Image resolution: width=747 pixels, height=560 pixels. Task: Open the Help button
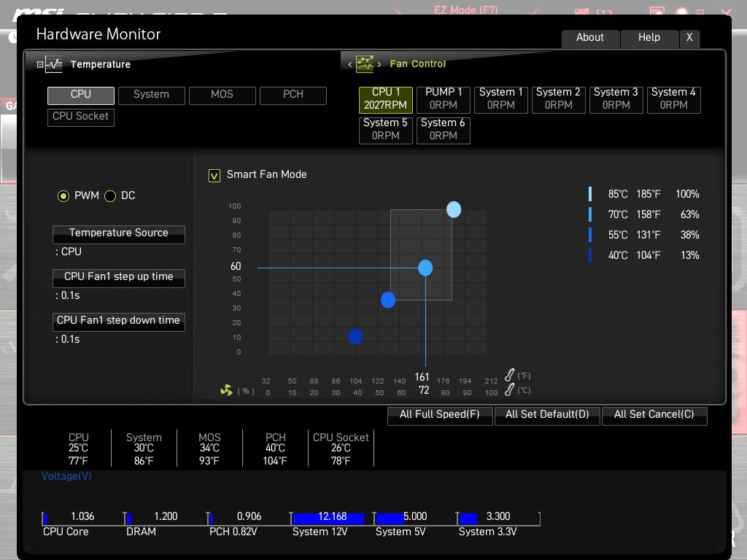point(649,38)
